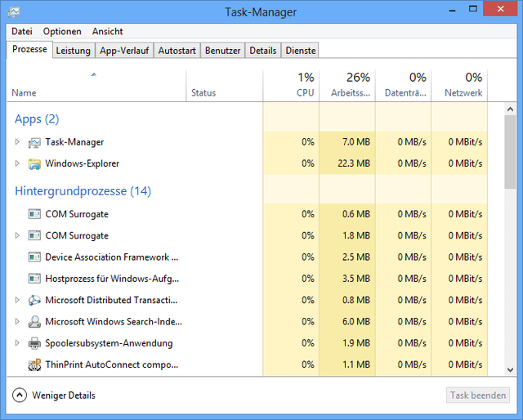Click the scrollbar up arrow
Image resolution: width=523 pixels, height=420 pixels.
pos(510,109)
